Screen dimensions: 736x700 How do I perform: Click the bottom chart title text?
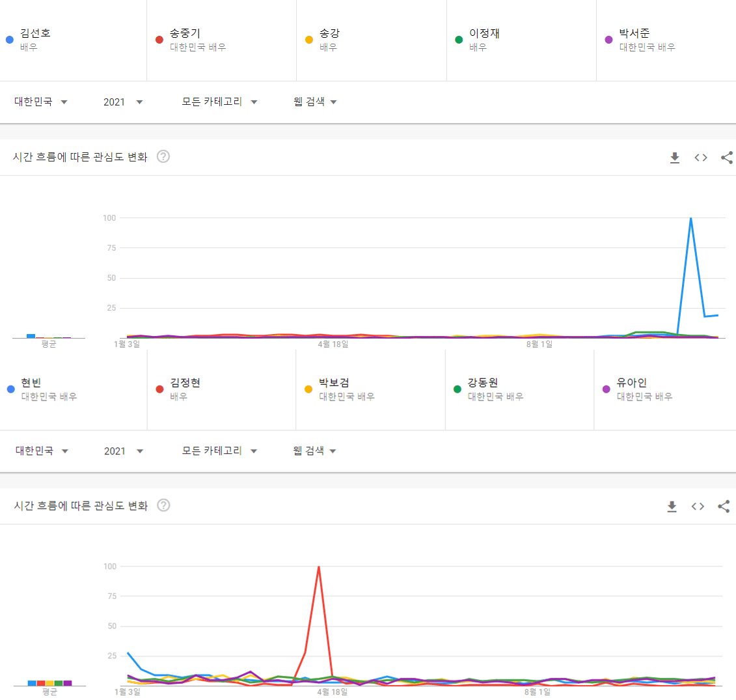pyautogui.click(x=81, y=506)
